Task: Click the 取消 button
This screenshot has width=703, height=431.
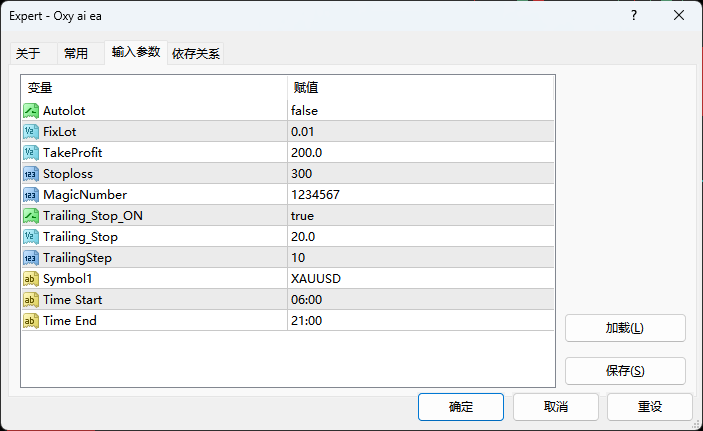Action: click(556, 407)
